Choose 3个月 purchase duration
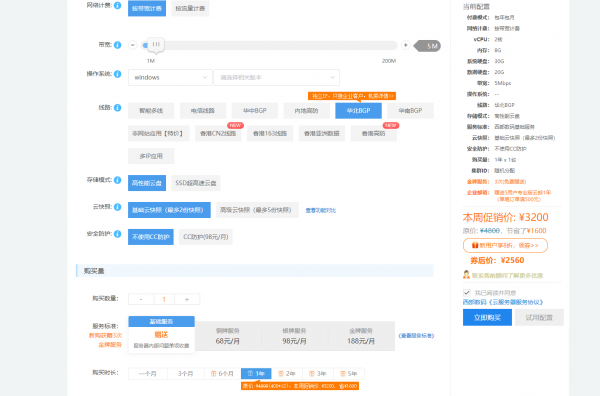Screen dimensions: 600x396 pyautogui.click(x=186, y=373)
